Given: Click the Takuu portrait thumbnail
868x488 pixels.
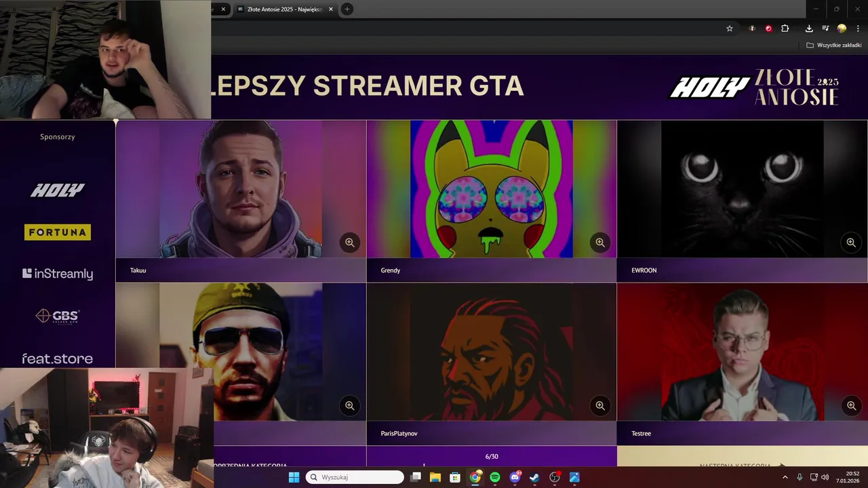Looking at the screenshot, I should point(241,189).
